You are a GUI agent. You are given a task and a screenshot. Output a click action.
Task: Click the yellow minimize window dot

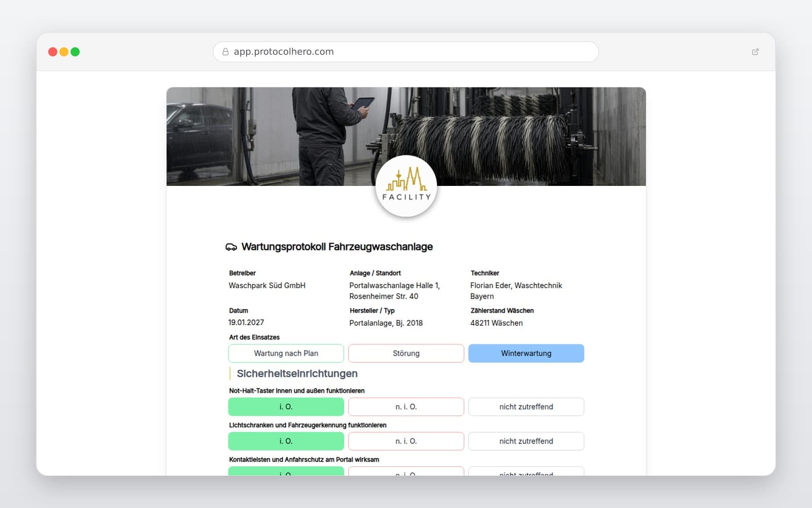(64, 52)
